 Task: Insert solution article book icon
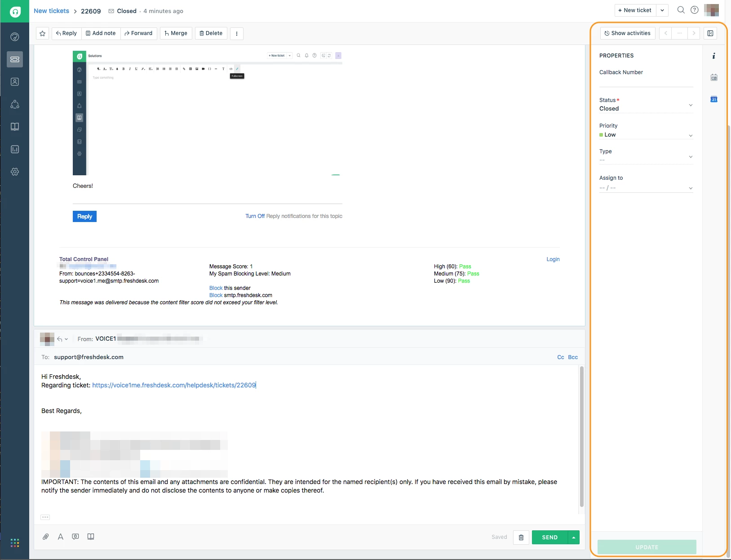91,537
